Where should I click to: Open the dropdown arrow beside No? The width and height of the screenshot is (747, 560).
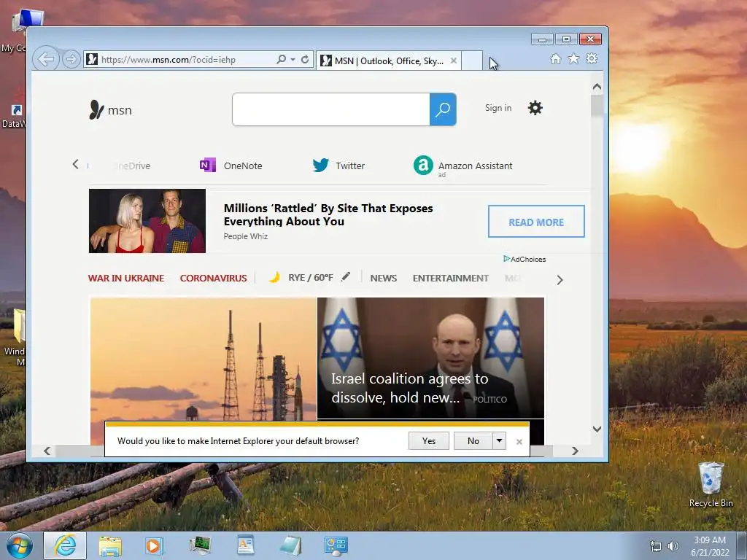(x=499, y=441)
